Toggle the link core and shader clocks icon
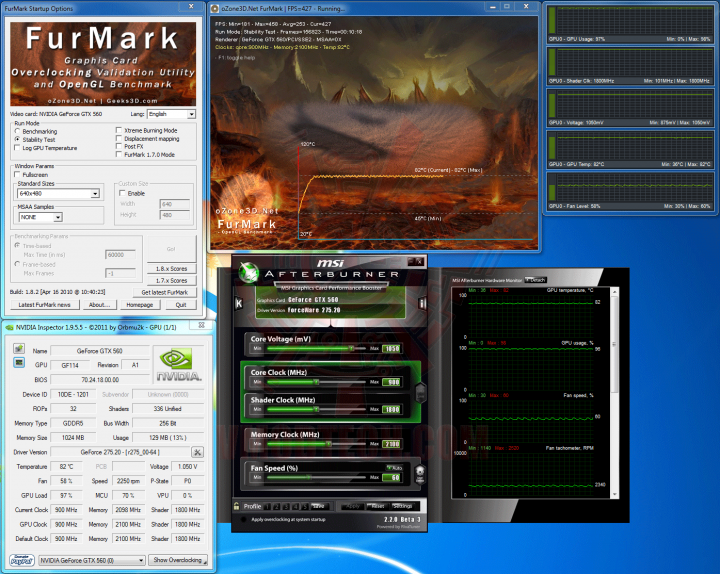720x574 pixels. point(420,393)
